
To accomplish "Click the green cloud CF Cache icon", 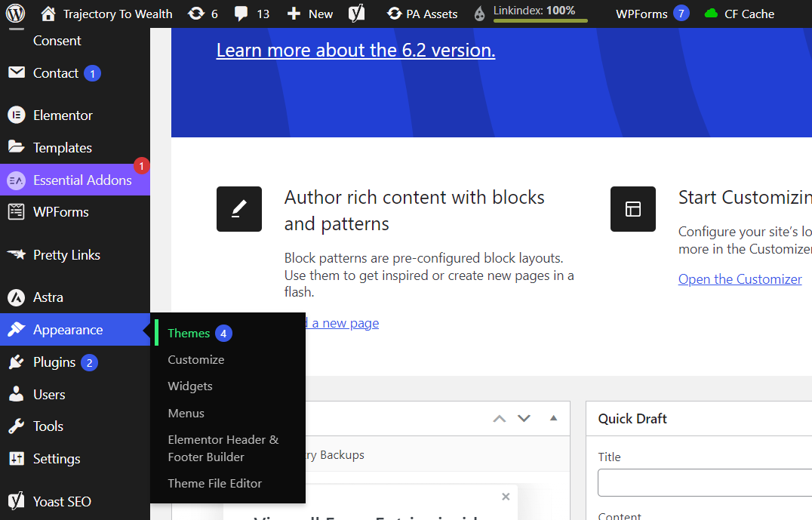I will 712,14.
